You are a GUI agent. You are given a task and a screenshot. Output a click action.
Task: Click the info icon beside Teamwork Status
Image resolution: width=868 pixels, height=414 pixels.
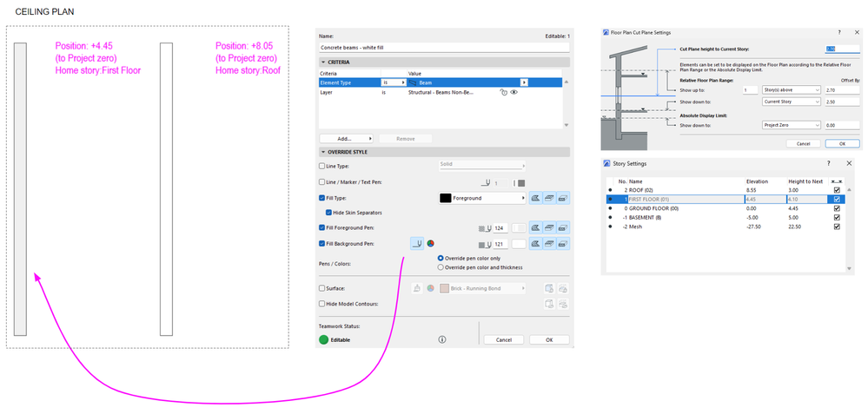coord(441,339)
